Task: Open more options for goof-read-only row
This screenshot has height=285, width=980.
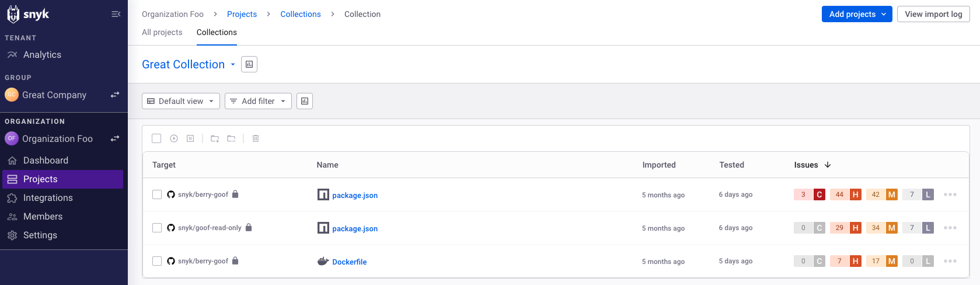Action: (x=950, y=228)
